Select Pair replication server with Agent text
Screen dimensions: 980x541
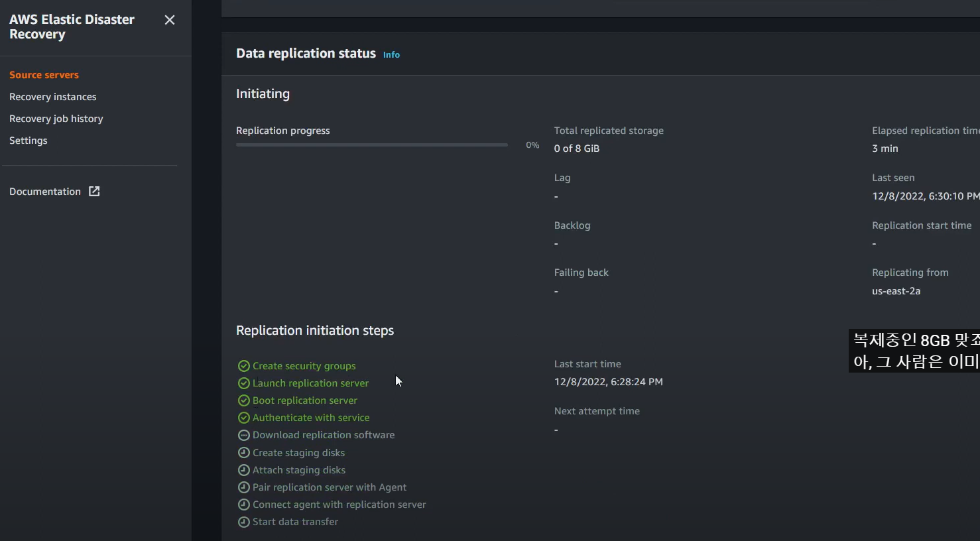coord(330,487)
